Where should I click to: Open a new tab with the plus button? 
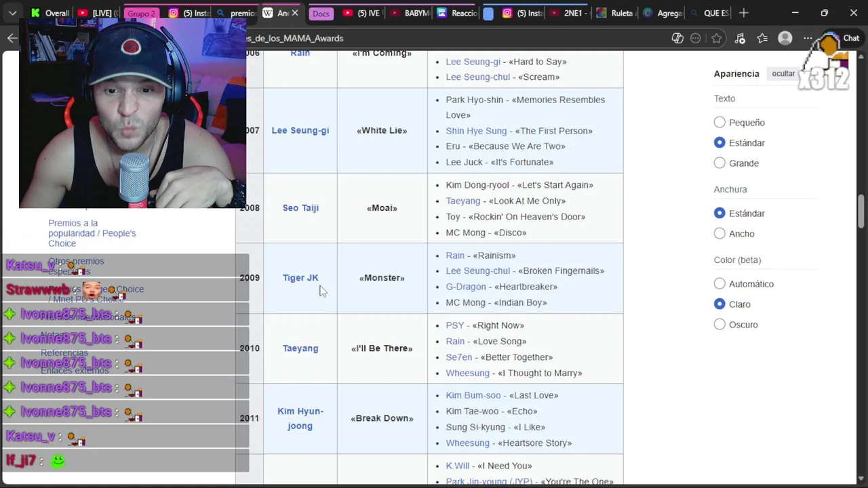(744, 13)
